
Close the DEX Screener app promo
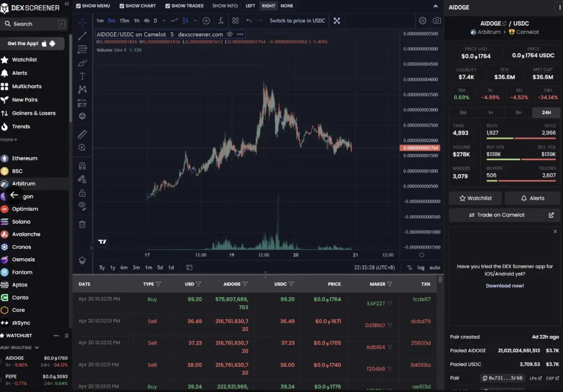click(x=555, y=231)
